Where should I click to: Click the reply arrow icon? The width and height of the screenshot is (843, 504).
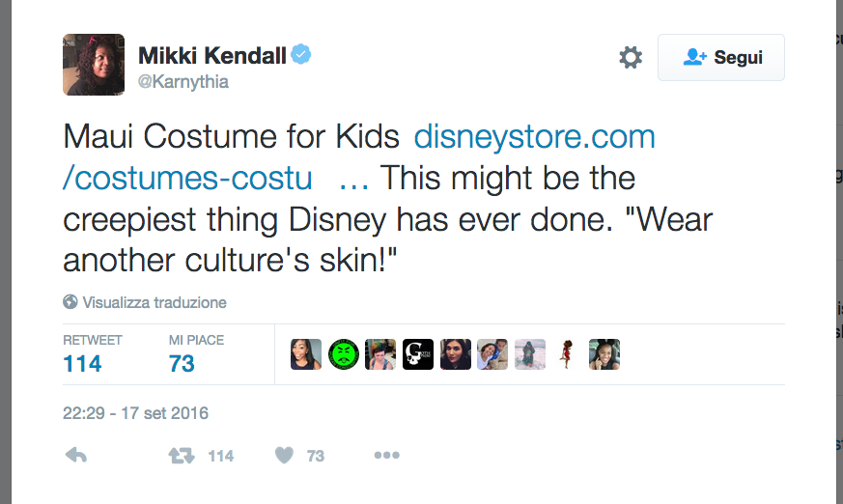pyautogui.click(x=75, y=456)
